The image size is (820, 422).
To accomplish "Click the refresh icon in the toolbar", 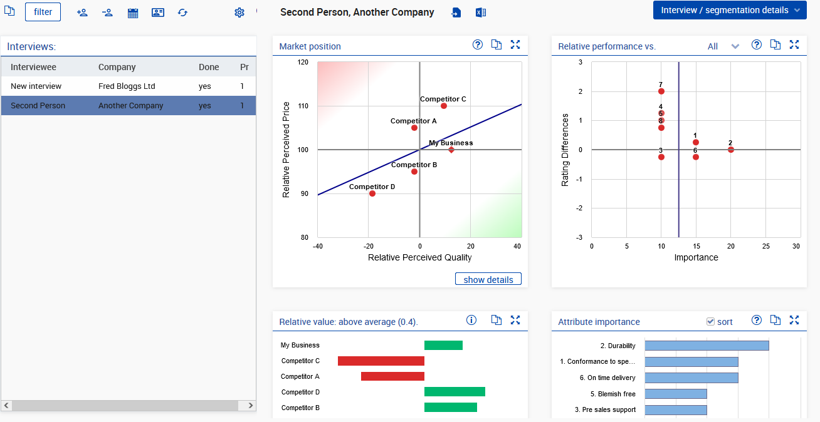I will 182,13.
